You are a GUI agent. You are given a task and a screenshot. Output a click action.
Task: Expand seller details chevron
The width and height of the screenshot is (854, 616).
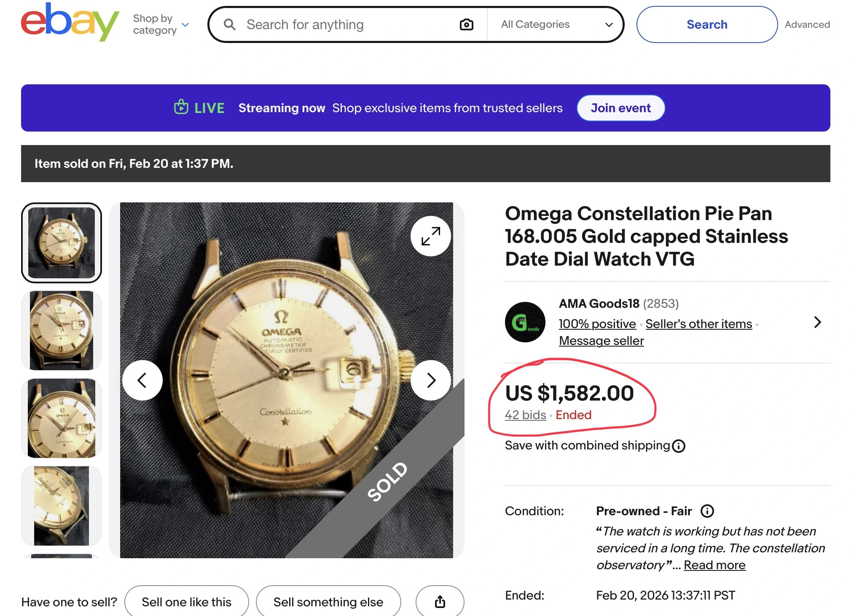point(817,322)
